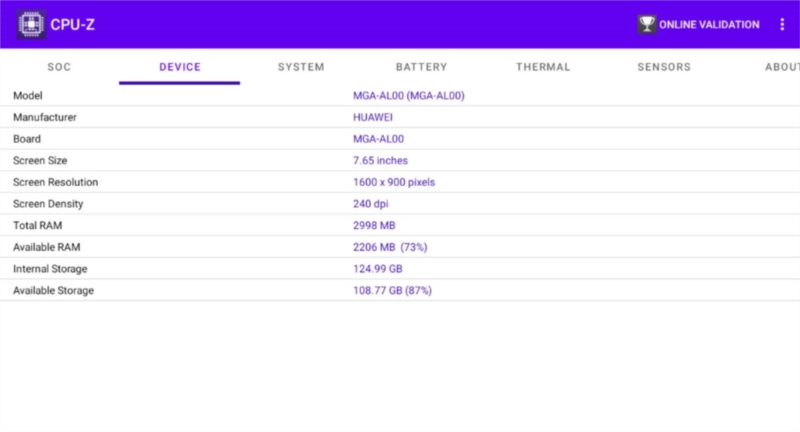
Task: Click the trophy icon for online validation
Action: [646, 24]
